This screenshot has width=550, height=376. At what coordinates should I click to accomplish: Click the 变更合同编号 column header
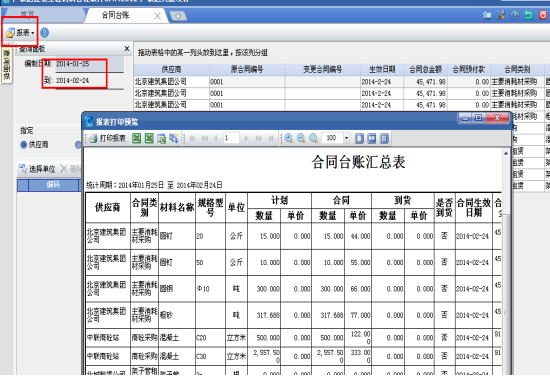pos(323,69)
